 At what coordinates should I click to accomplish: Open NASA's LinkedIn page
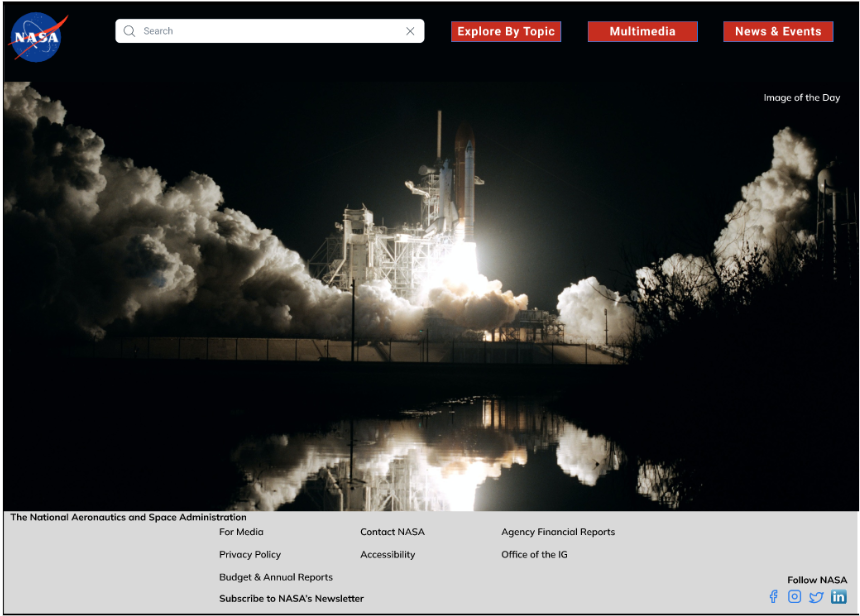pyautogui.click(x=838, y=596)
